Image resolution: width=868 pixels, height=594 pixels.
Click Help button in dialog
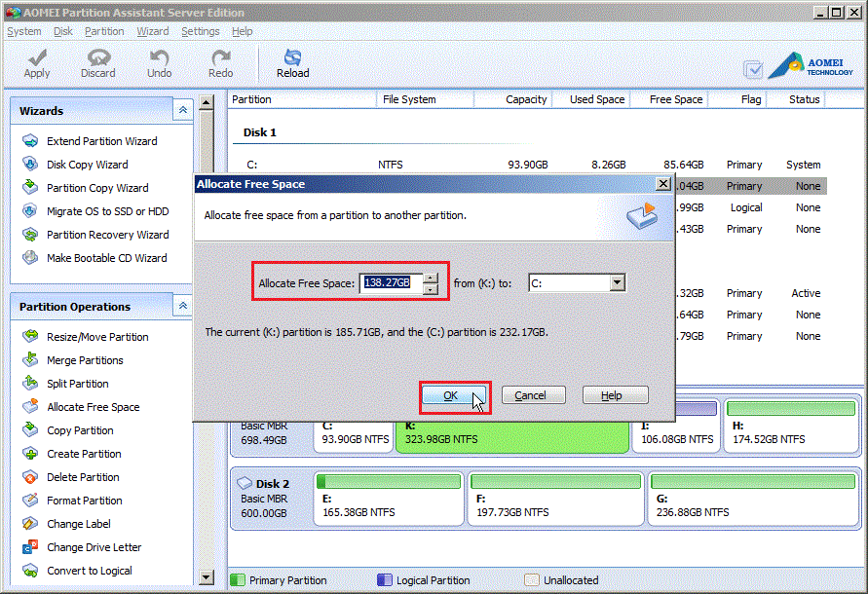coord(615,395)
